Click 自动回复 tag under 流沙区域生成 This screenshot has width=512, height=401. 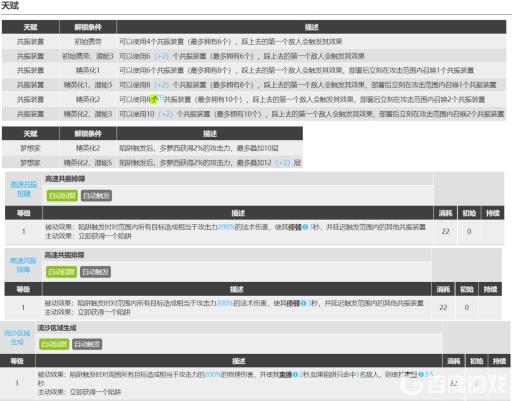tap(54, 344)
